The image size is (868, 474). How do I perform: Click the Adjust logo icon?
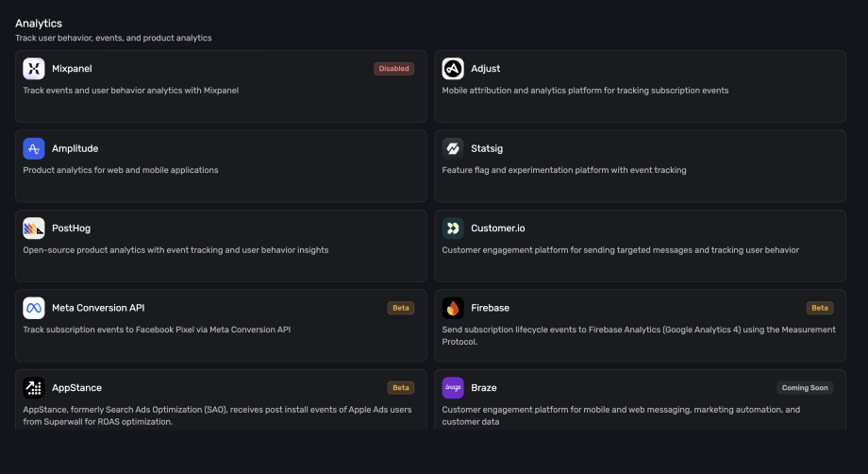click(x=453, y=69)
